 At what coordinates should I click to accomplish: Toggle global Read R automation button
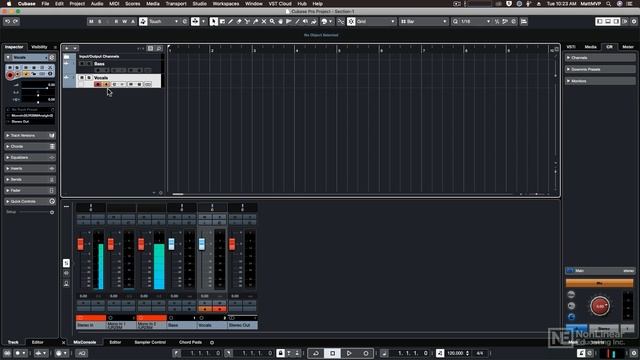coord(116,21)
